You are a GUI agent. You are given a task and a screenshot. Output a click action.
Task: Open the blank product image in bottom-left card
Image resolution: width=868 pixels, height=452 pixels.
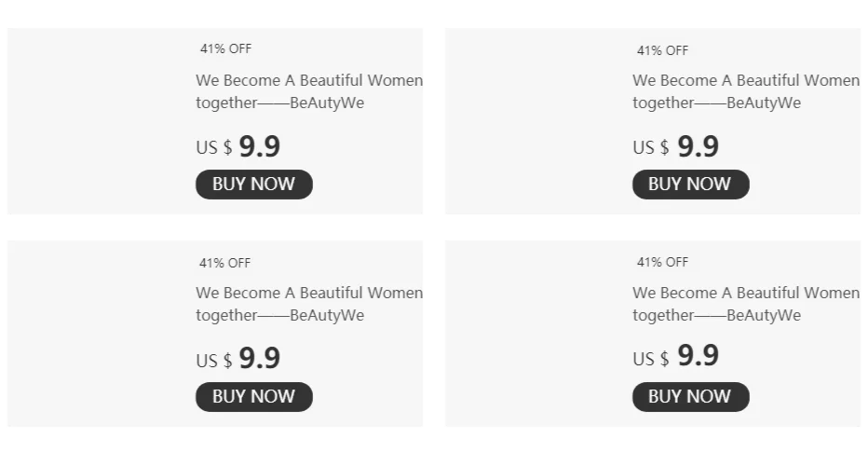(95, 334)
